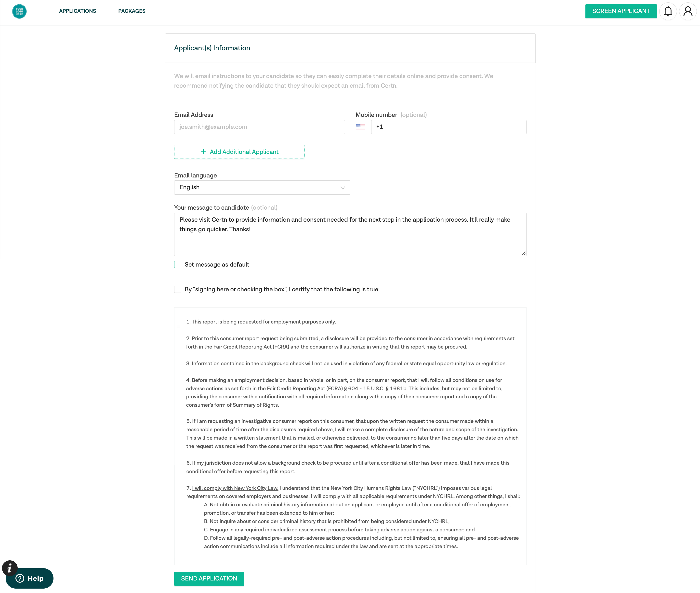Click the company logo icon
The width and height of the screenshot is (700, 593).
(x=19, y=12)
